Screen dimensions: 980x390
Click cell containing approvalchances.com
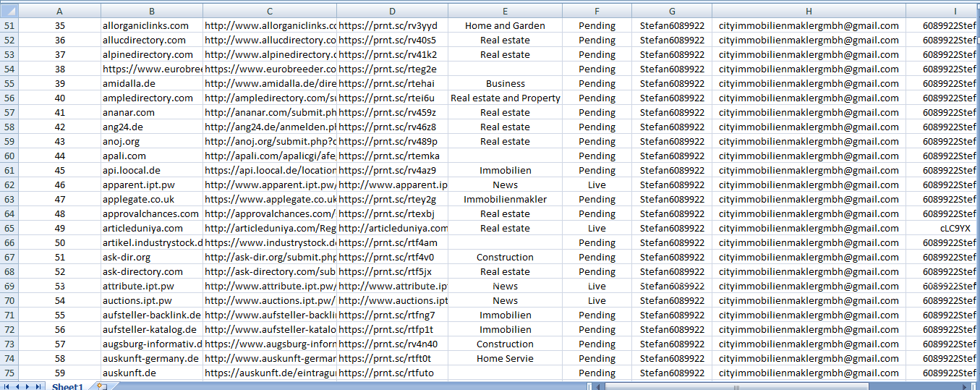(152, 213)
